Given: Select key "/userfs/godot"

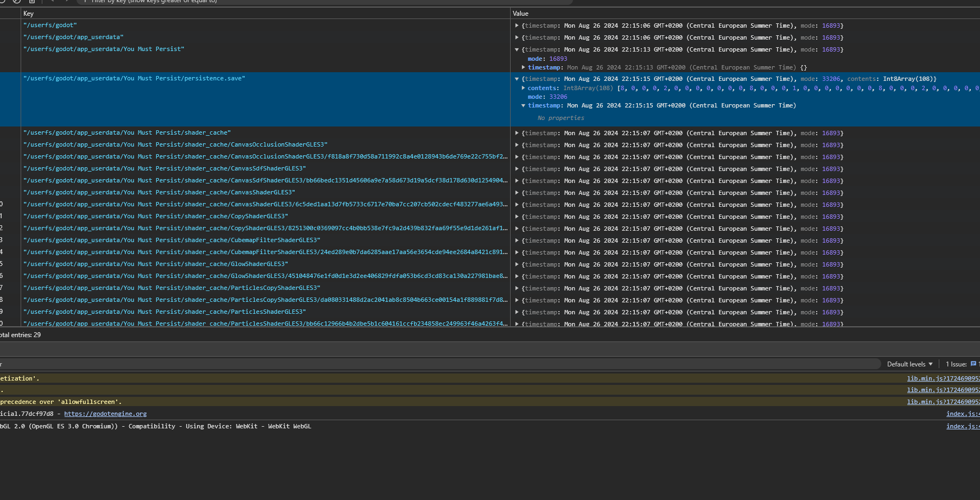Looking at the screenshot, I should click(50, 25).
